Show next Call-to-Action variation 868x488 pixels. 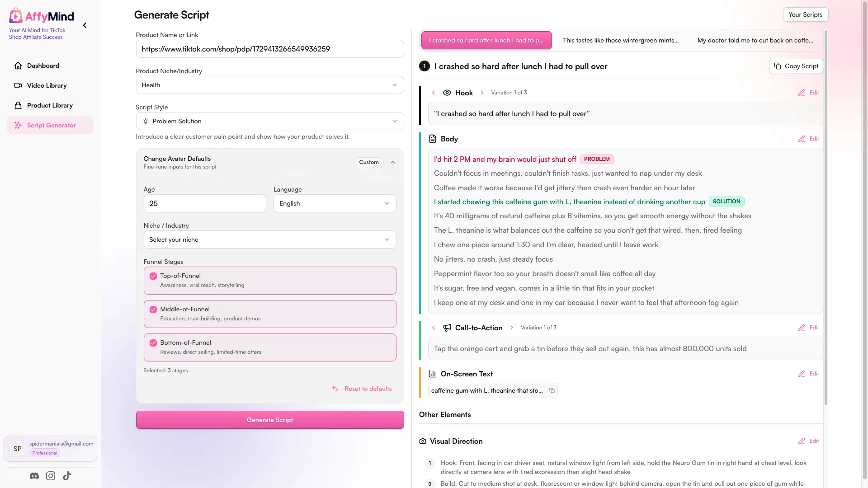pos(512,328)
